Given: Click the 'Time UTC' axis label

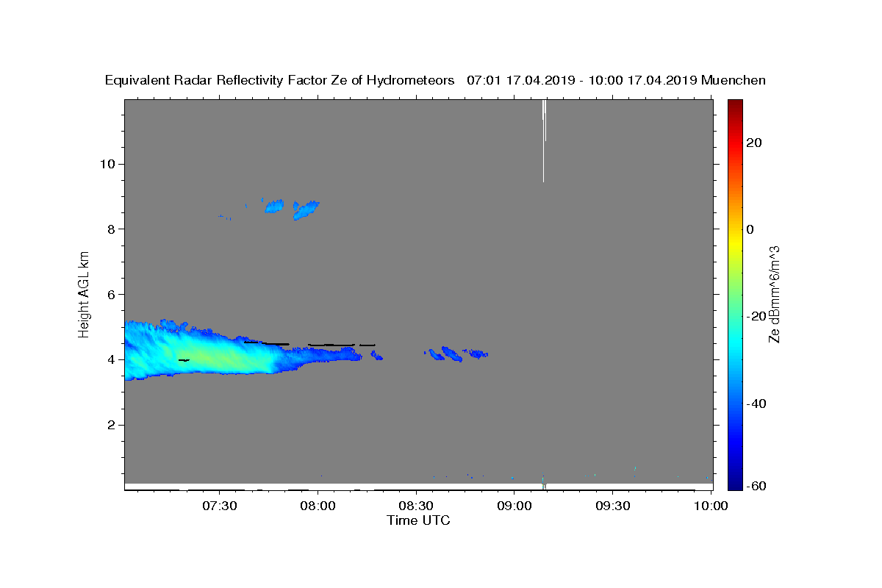Looking at the screenshot, I should pyautogui.click(x=418, y=520).
